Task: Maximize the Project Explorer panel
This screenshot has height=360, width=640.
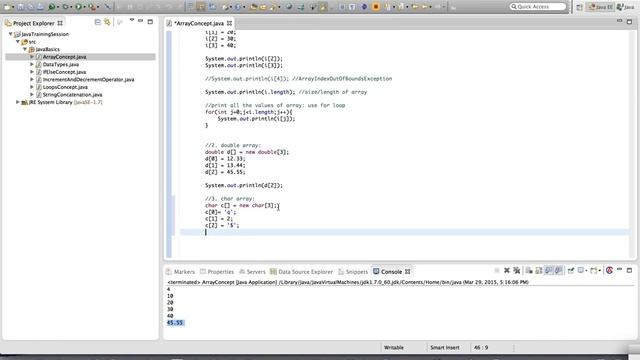Action: (150, 22)
